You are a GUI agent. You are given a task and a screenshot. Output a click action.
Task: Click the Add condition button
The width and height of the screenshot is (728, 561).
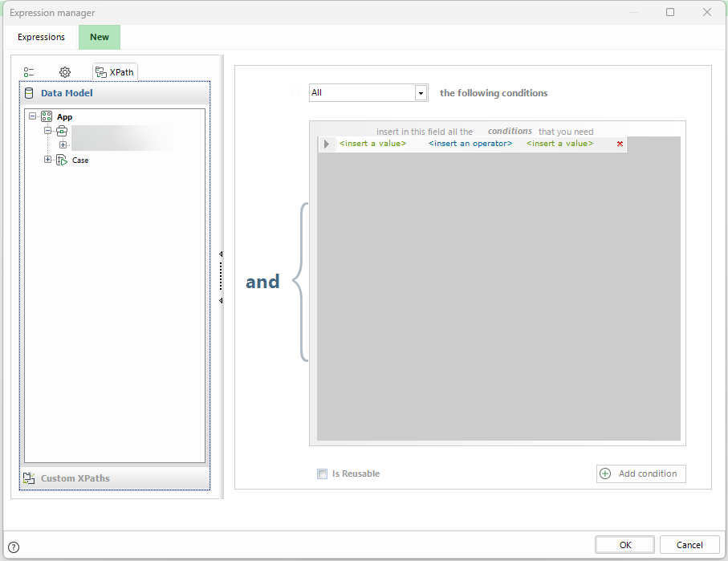click(x=641, y=474)
